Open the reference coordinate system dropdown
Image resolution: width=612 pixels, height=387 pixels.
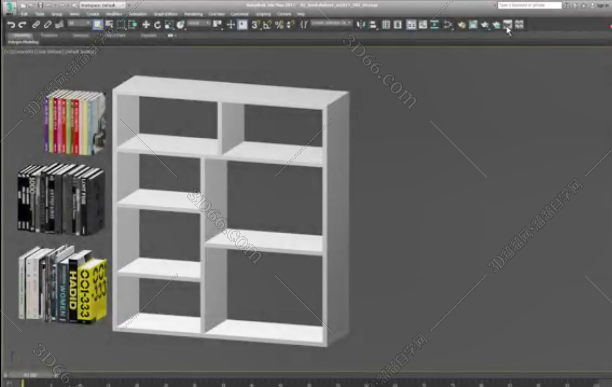pos(199,24)
